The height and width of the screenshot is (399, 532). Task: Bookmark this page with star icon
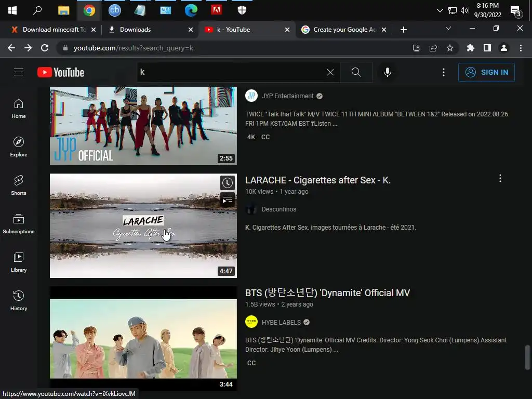tap(450, 48)
